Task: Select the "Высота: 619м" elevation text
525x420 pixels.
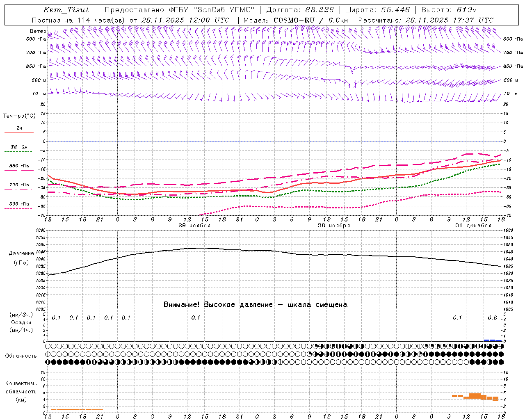Action: 449,10
